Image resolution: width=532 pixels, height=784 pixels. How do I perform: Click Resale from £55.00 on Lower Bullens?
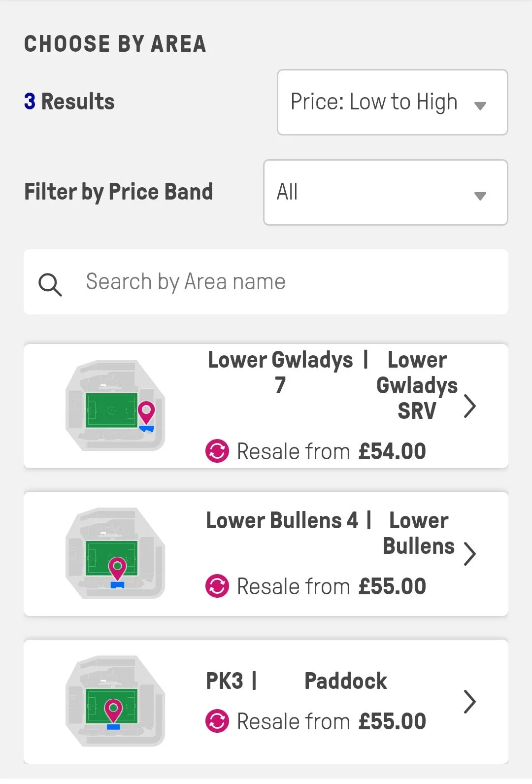point(331,586)
